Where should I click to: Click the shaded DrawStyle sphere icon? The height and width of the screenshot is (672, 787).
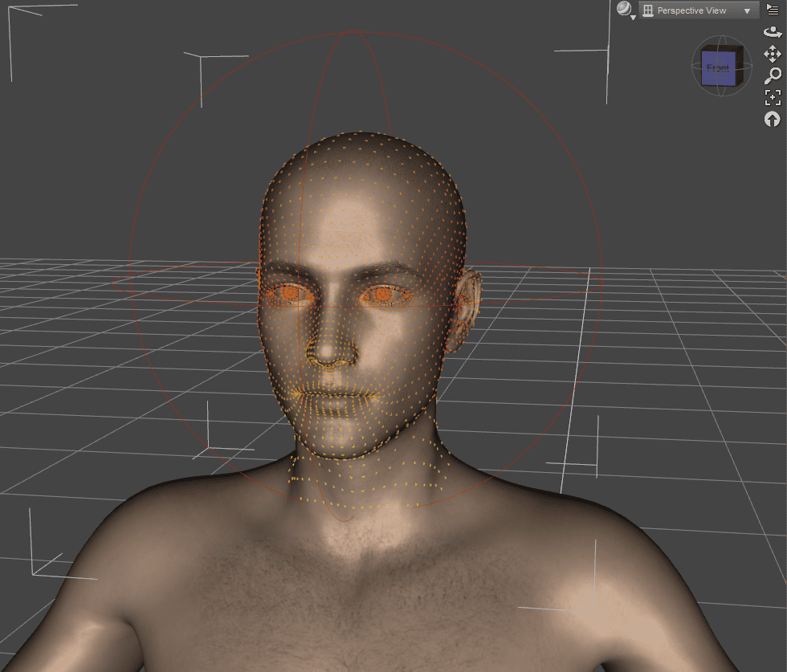tap(623, 10)
